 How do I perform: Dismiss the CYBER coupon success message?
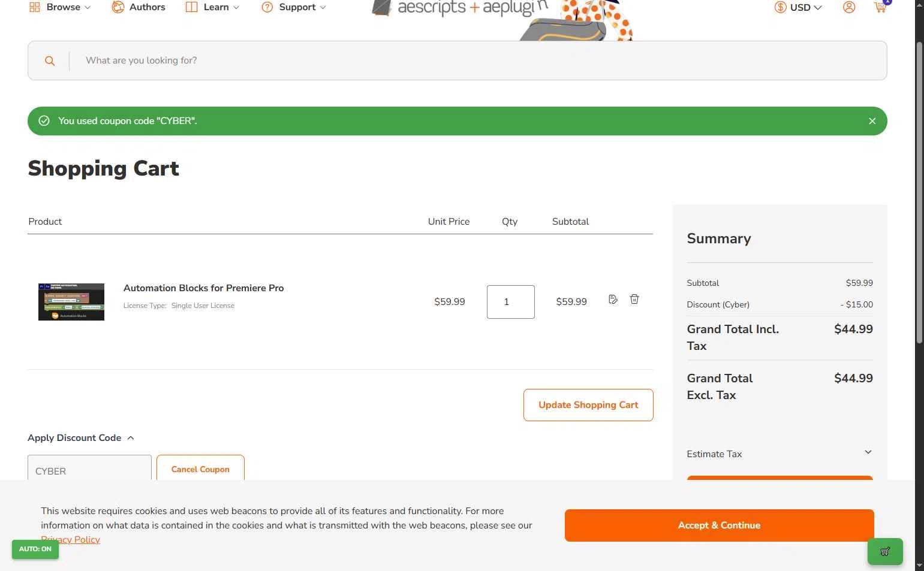(872, 121)
